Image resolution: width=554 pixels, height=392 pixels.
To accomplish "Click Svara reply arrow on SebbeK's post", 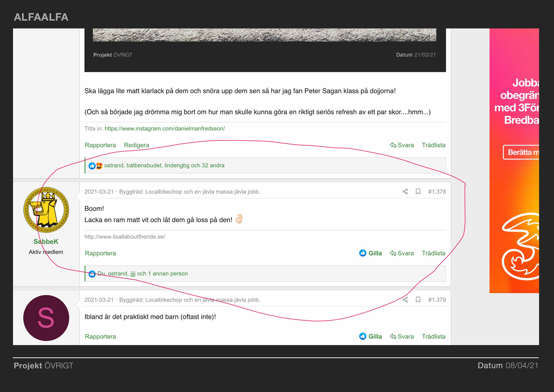I will [402, 253].
